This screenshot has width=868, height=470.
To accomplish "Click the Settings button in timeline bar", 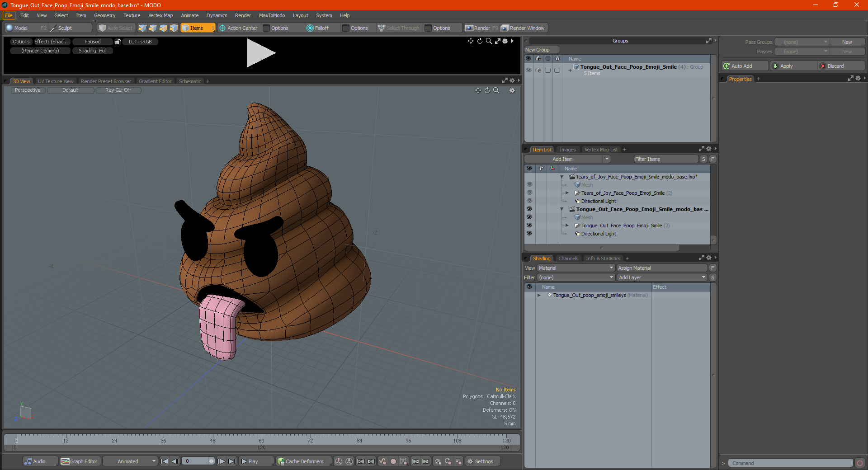I will [483, 461].
